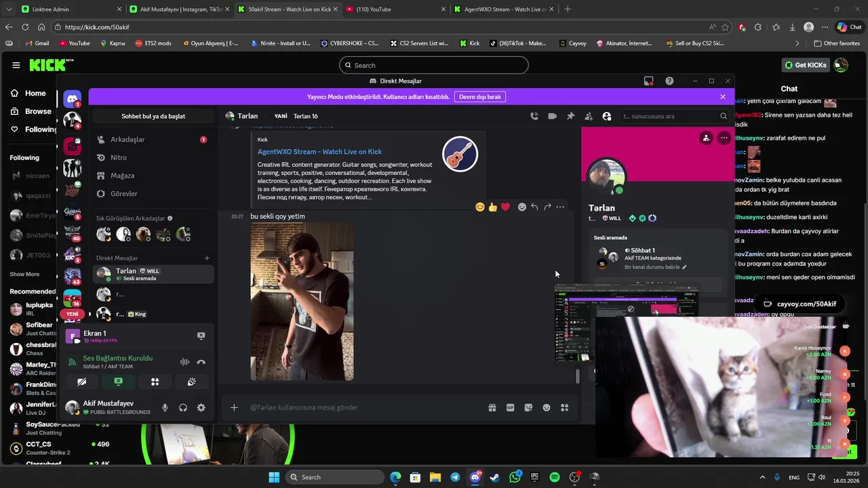This screenshot has height=488, width=868.
Task: Open Kick hamburger menu
Action: 16,65
